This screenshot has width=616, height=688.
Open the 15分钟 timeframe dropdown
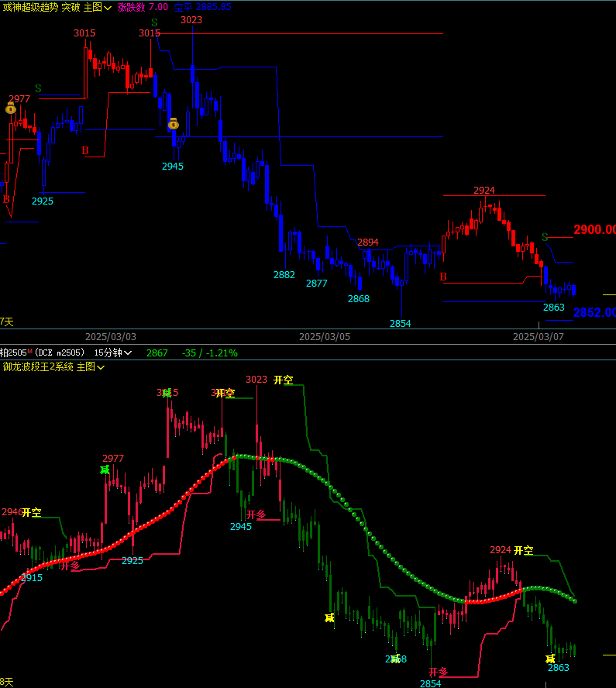[113, 353]
